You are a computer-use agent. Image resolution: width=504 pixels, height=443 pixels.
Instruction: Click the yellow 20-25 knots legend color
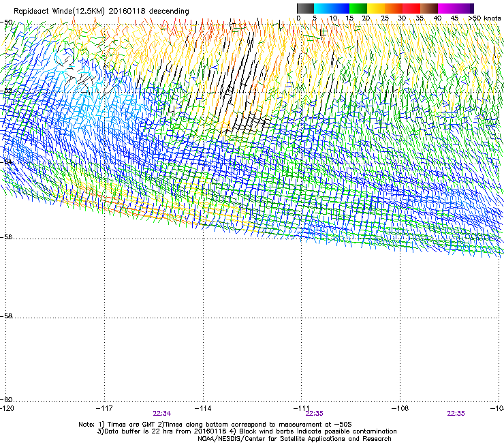376,8
